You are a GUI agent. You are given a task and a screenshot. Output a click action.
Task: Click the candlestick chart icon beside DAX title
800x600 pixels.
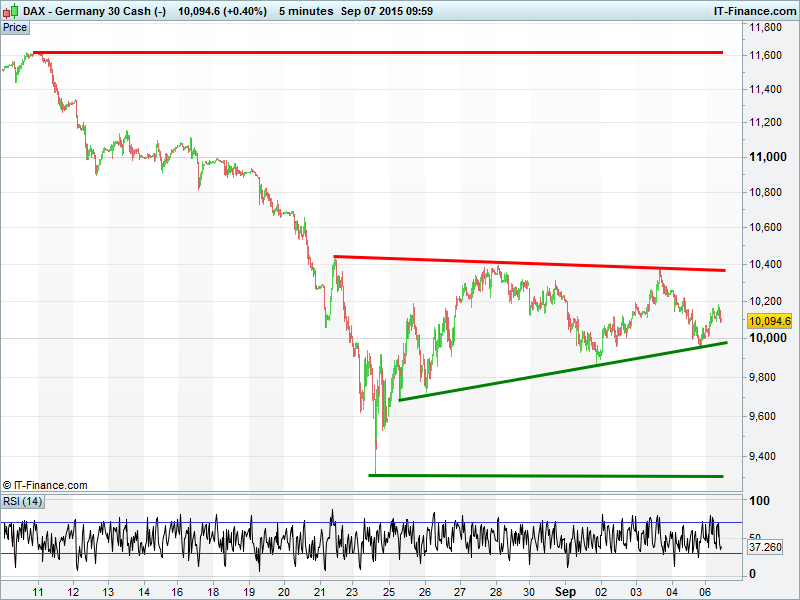[x=11, y=11]
